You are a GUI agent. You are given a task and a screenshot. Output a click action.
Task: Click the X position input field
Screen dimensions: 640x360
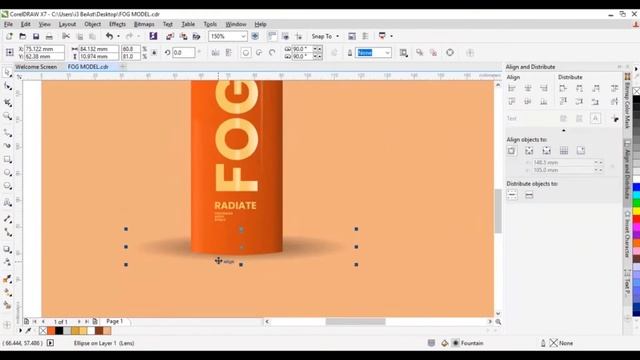(44, 49)
